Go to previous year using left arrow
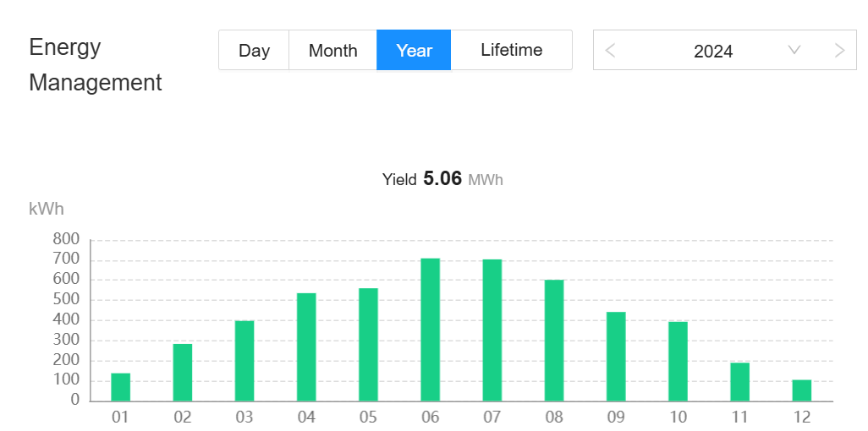 (610, 51)
